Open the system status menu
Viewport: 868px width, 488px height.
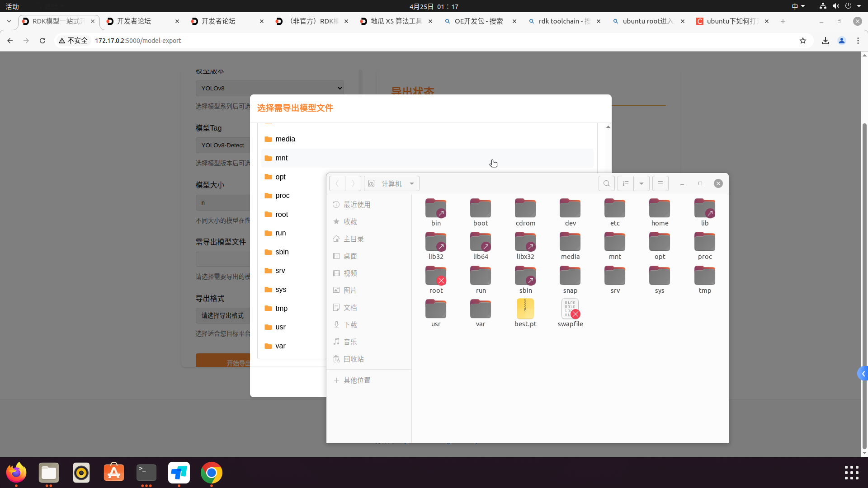coord(841,6)
